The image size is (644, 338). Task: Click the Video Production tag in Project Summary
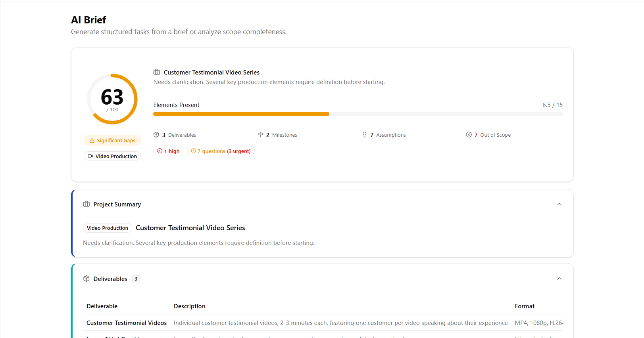pyautogui.click(x=108, y=228)
